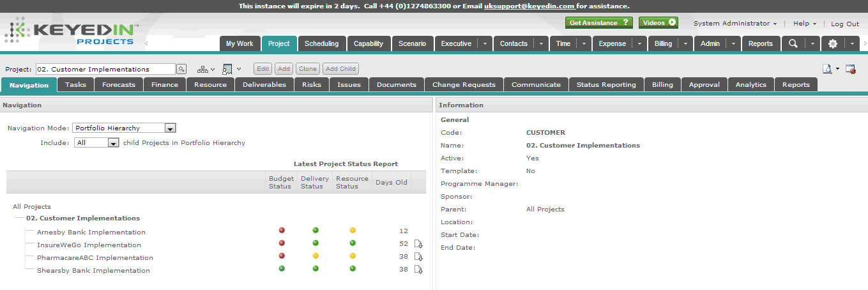Screen dimensions: 868x290
Task: Click green resource status dot for Shearsby Bank
Action: coord(353,269)
